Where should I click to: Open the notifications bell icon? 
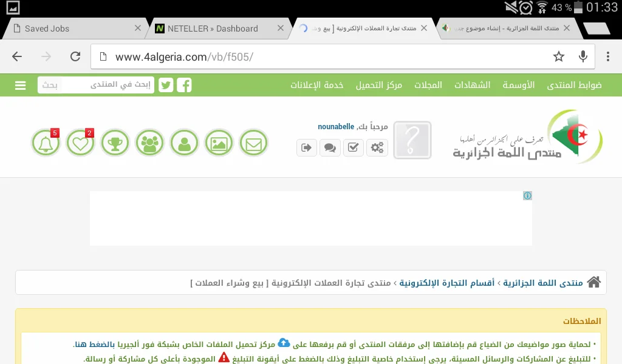click(x=46, y=144)
